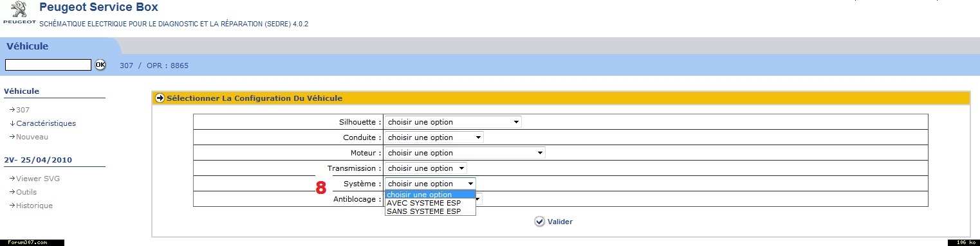The image size is (980, 246).
Task: Click the arrow before Viewer SVG
Action: pos(12,179)
